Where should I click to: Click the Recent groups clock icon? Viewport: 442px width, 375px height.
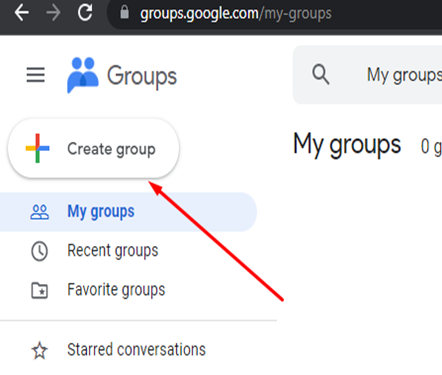[x=40, y=251]
